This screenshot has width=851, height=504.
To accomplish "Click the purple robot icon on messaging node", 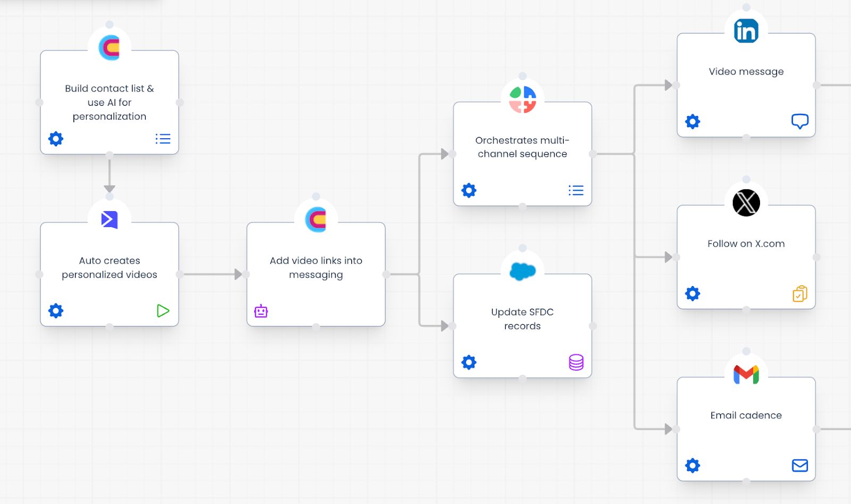I will (261, 311).
